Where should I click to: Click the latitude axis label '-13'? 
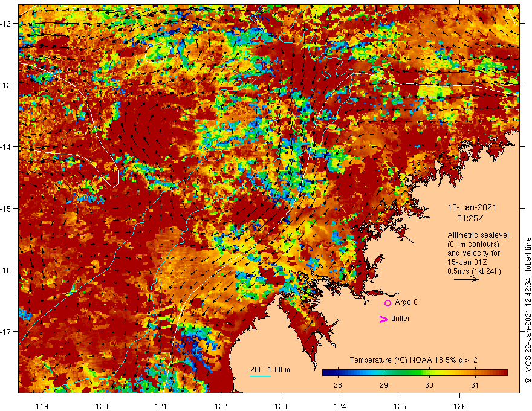[7, 85]
